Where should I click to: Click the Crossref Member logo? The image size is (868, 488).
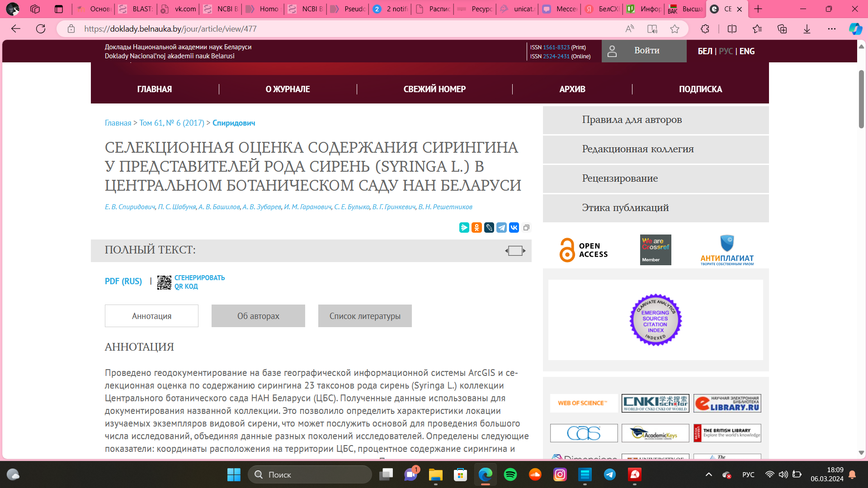(656, 250)
